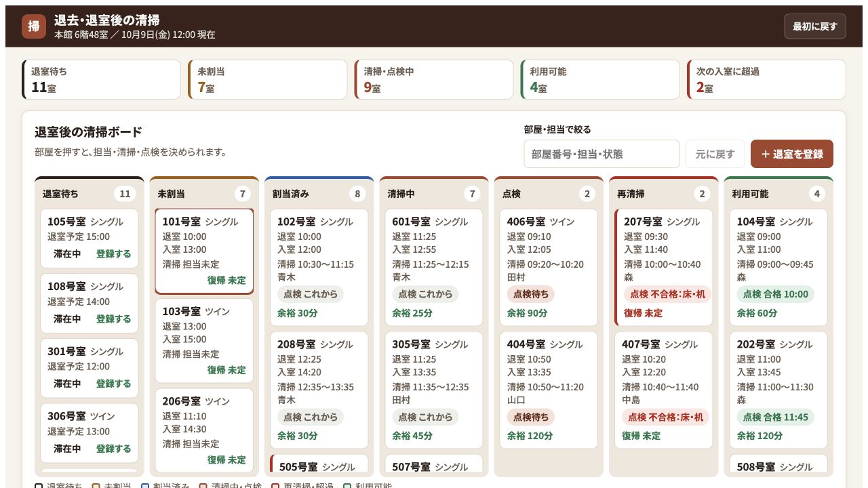
Task: Click the 点検待ち badge on 406号室
Action: (x=531, y=294)
